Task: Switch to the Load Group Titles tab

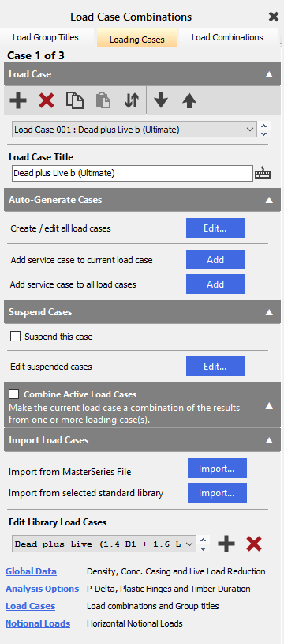Action: pos(46,37)
